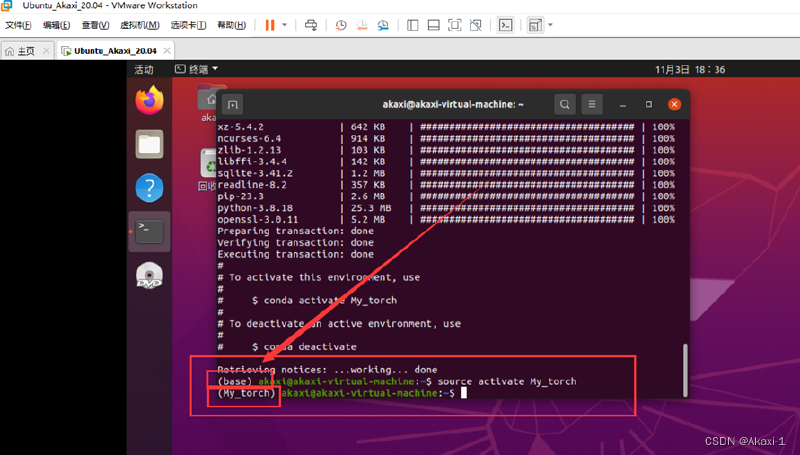The image size is (800, 455).
Task: Click the clock showing 11月3日 18:36
Action: click(x=690, y=69)
